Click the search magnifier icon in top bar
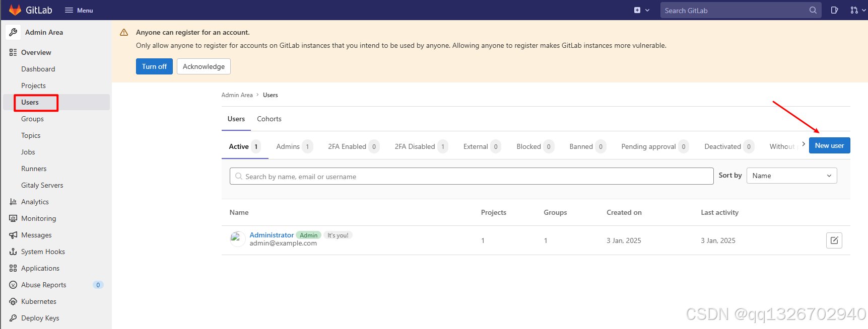The width and height of the screenshot is (868, 329). [x=813, y=10]
